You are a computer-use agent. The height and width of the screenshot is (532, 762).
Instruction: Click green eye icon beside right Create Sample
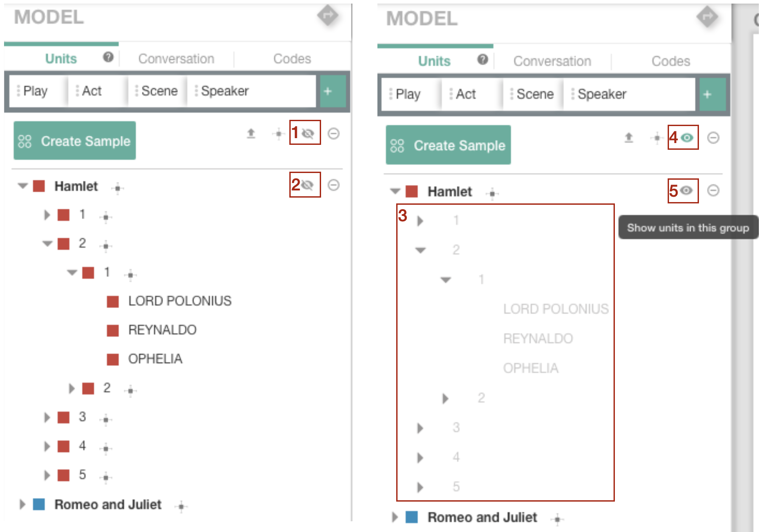[x=687, y=138]
